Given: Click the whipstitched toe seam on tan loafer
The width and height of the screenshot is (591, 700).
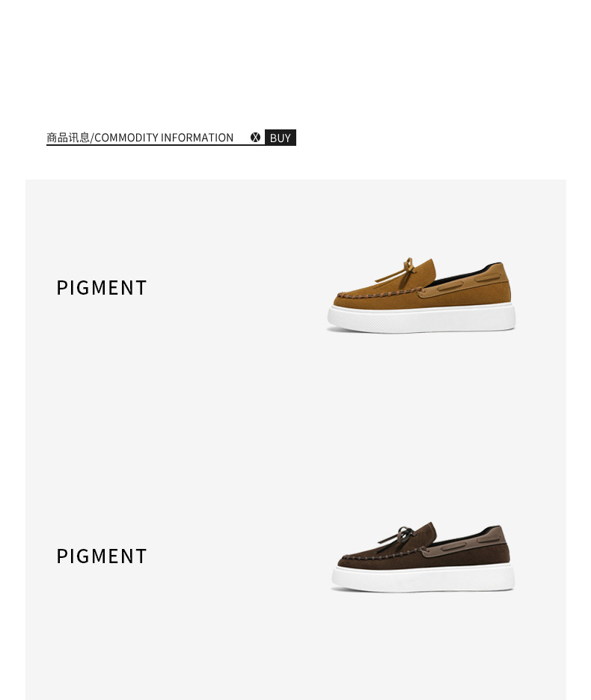Looking at the screenshot, I should pyautogui.click(x=379, y=295).
